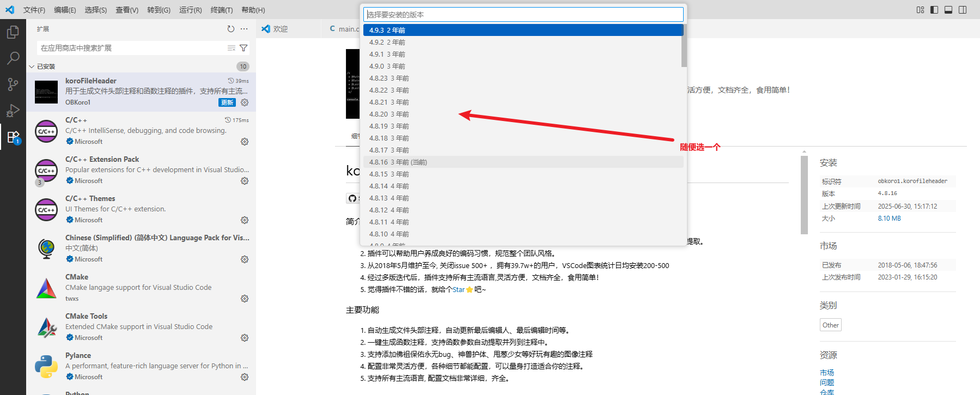
Task: Open 文件(F) menu
Action: [34, 10]
